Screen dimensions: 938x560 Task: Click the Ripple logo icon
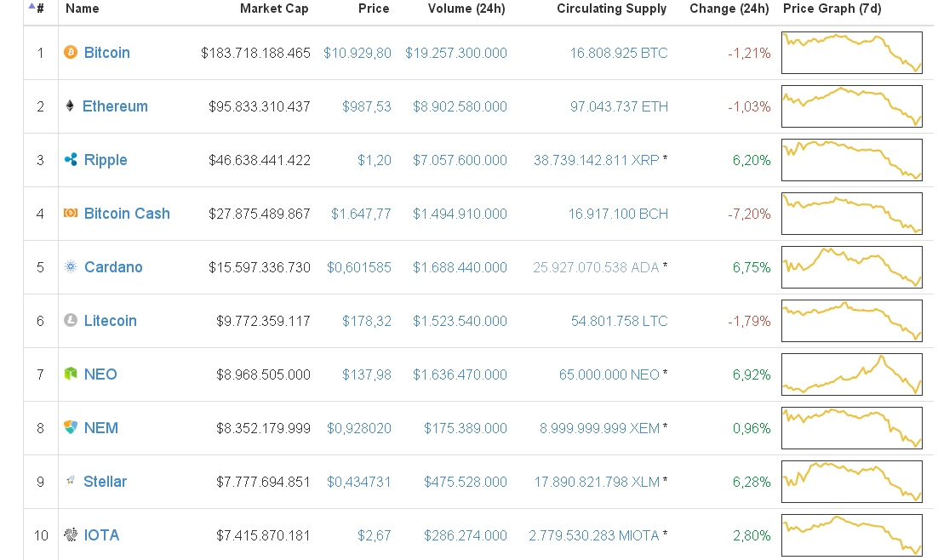point(71,159)
